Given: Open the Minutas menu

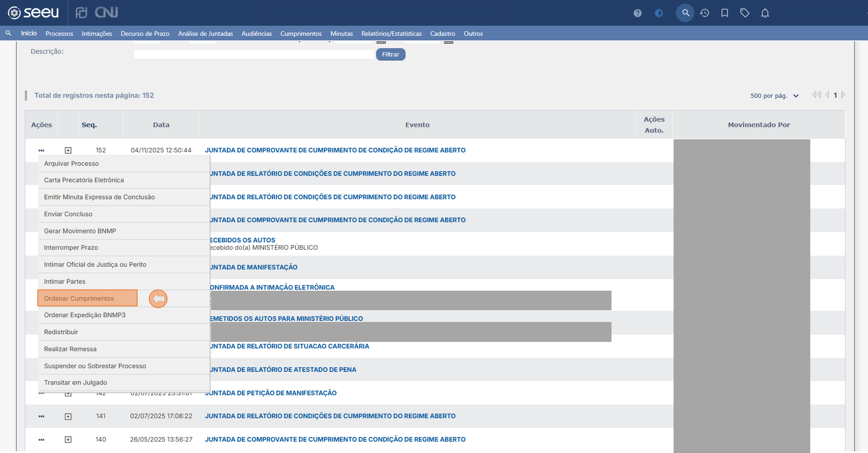Looking at the screenshot, I should tap(342, 33).
